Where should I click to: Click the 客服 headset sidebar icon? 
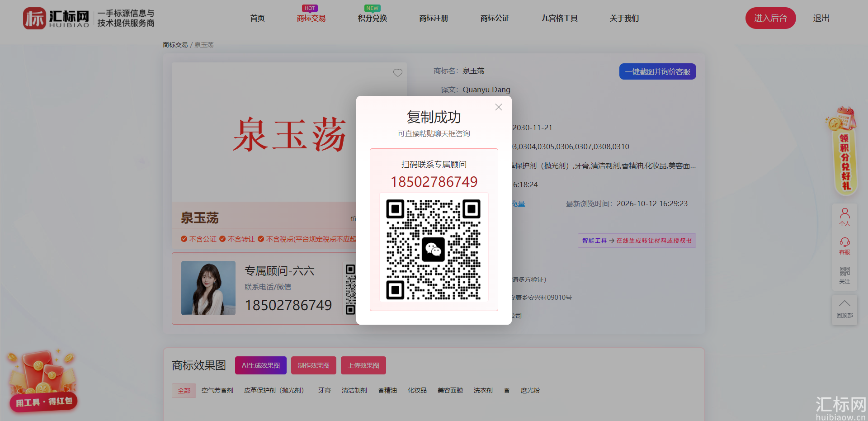844,246
